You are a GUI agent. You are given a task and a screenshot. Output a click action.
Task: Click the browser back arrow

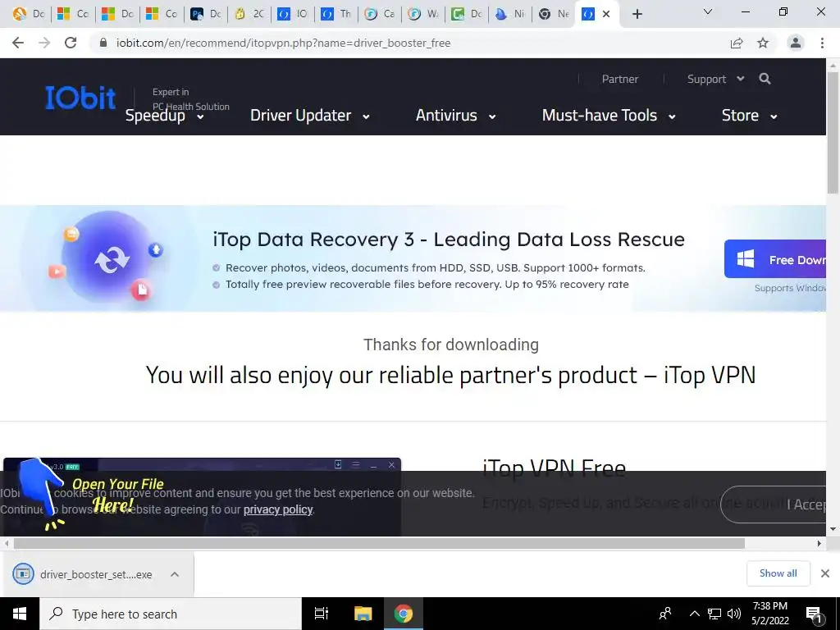point(18,43)
